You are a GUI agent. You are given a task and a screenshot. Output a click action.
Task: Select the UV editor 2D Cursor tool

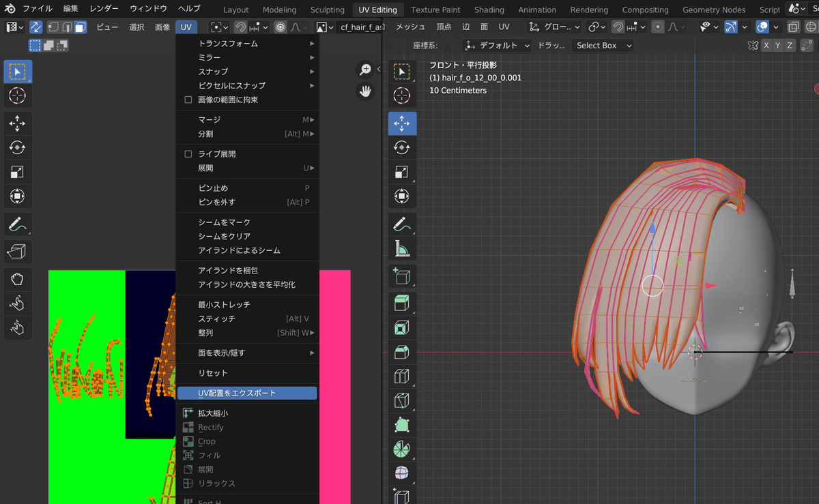(x=17, y=95)
